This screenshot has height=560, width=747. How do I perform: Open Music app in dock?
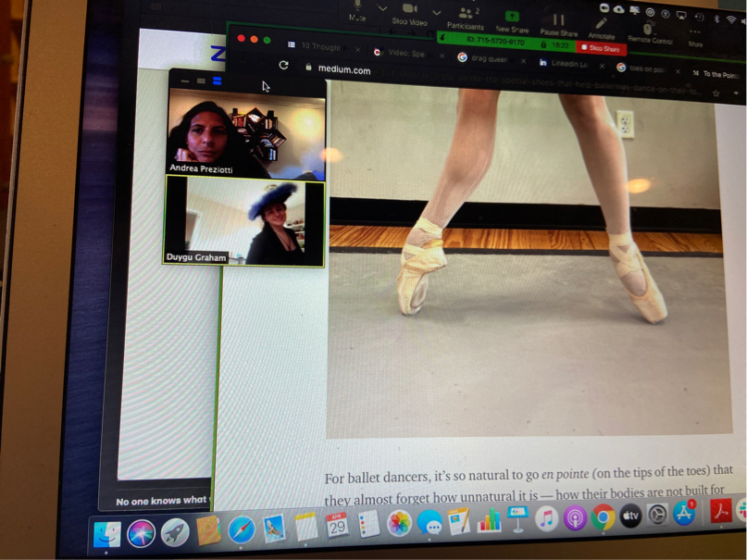pos(546,518)
